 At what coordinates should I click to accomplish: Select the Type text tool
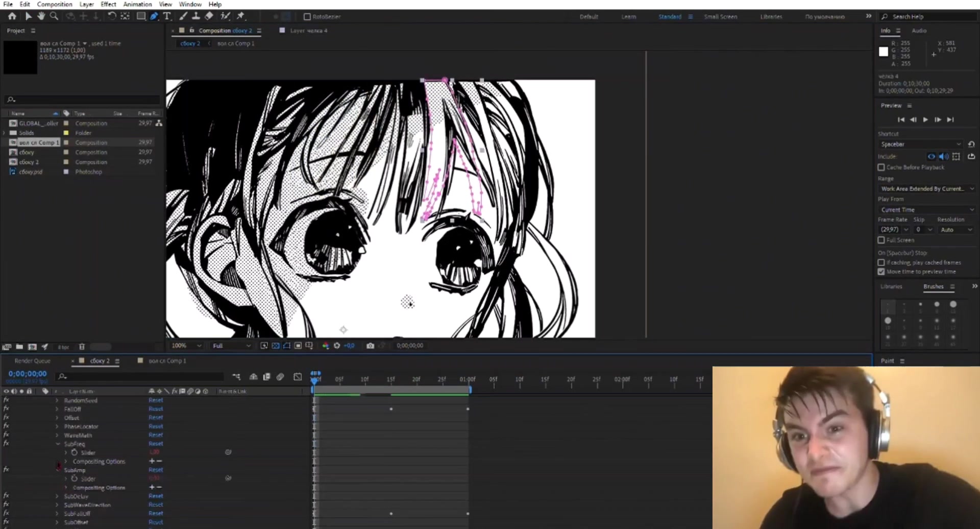[x=167, y=16]
